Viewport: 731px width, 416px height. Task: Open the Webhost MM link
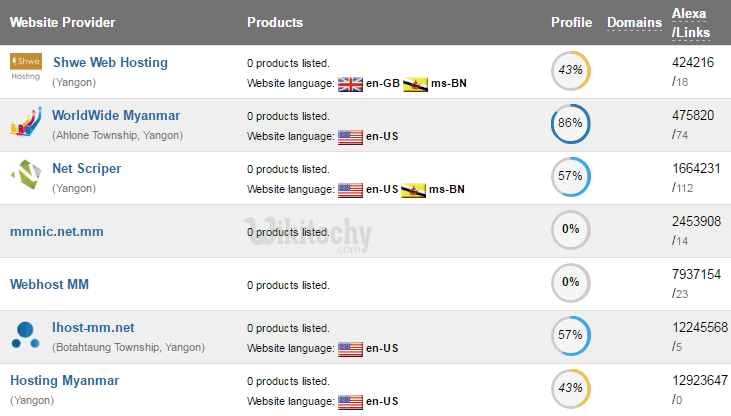pos(50,284)
